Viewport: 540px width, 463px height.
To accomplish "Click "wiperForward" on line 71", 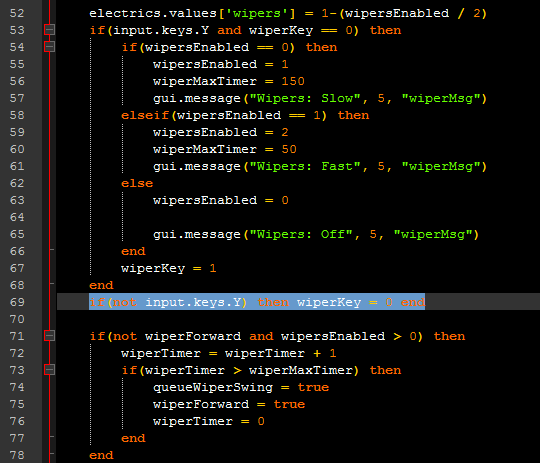I will coord(193,336).
